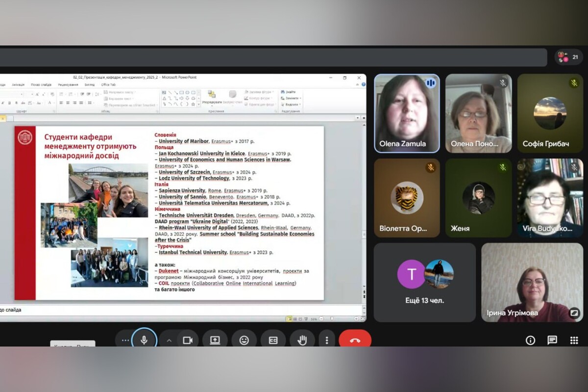Mute the microphone in the call bar

click(x=144, y=340)
